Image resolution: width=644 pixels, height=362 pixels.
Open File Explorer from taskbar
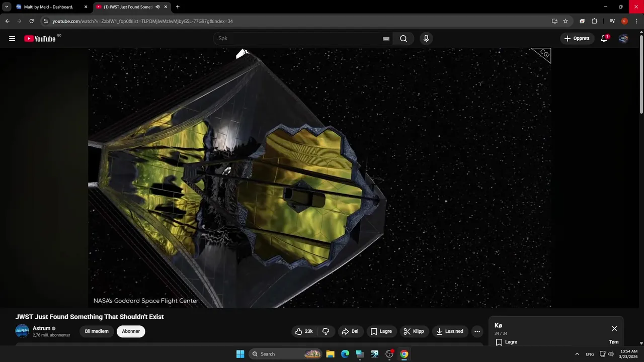(x=330, y=354)
